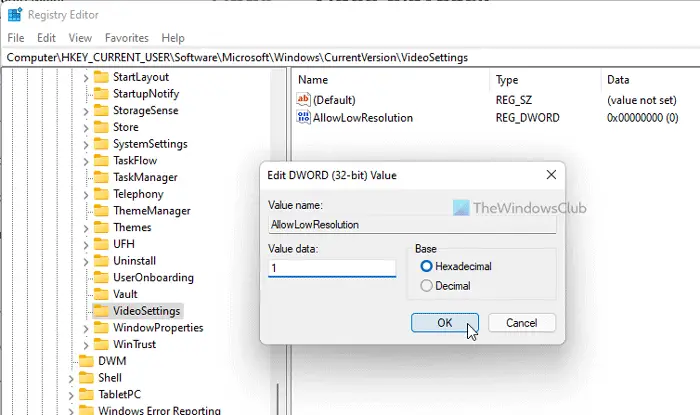Click the Telephony folder icon
This screenshot has width=700, height=415.
[x=101, y=194]
